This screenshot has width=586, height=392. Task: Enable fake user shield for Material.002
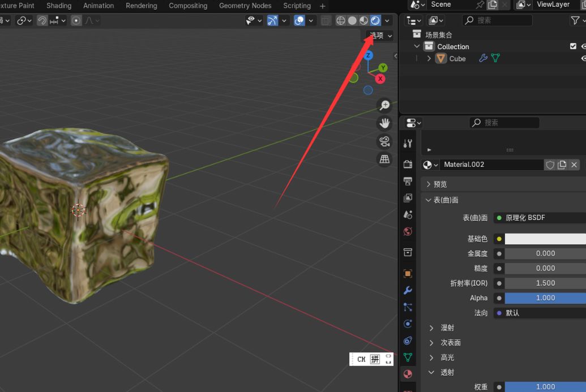(550, 165)
